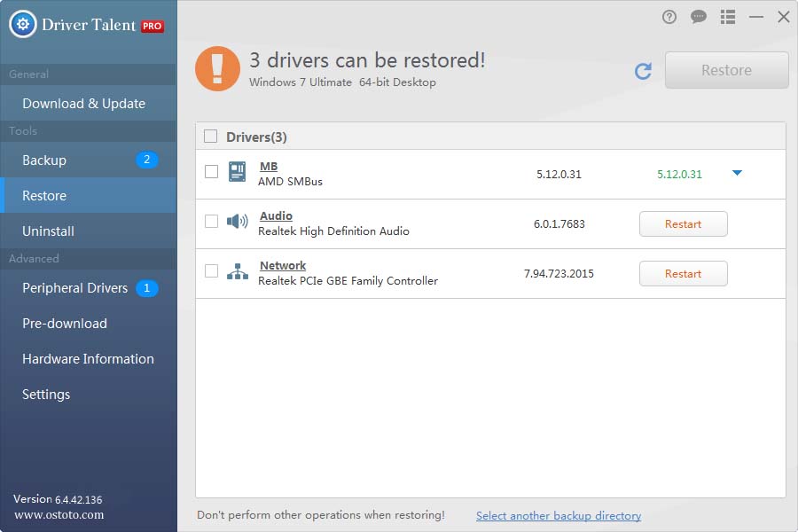Screen dimensions: 798x532
Task: Click the refresh arrow icon
Action: coord(644,71)
